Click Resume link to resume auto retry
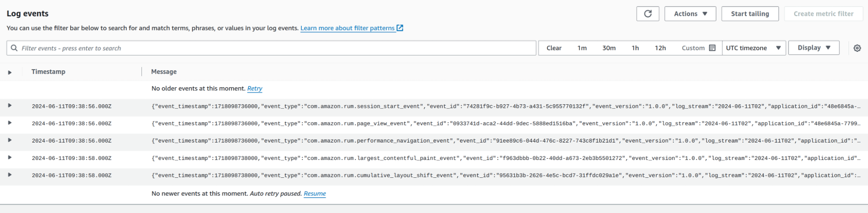This screenshot has width=868, height=213. (x=314, y=194)
